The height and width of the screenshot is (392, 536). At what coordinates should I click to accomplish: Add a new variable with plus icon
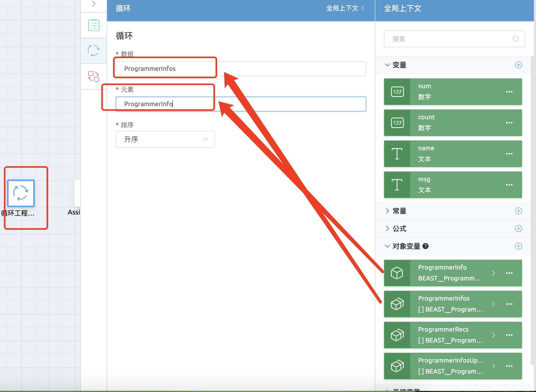tap(518, 65)
